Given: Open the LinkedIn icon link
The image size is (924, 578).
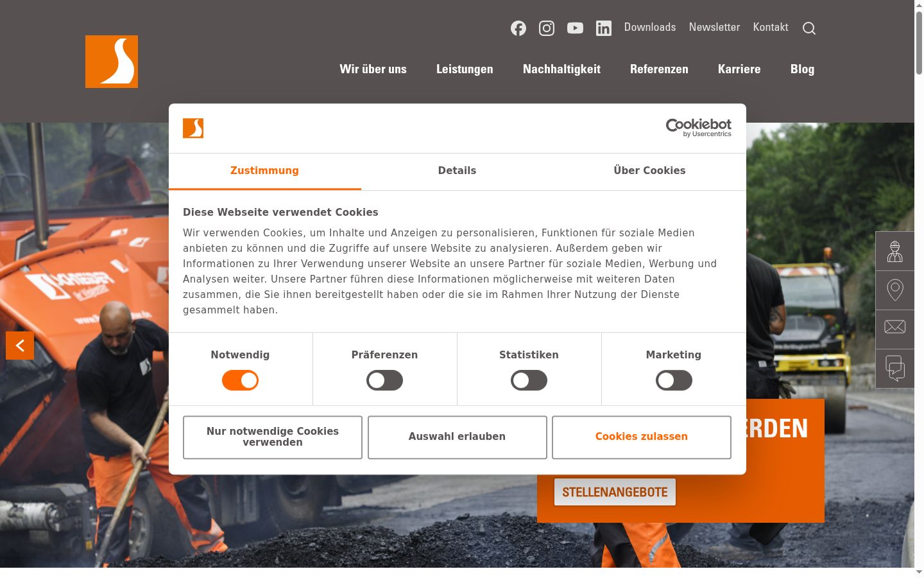Looking at the screenshot, I should tap(604, 28).
